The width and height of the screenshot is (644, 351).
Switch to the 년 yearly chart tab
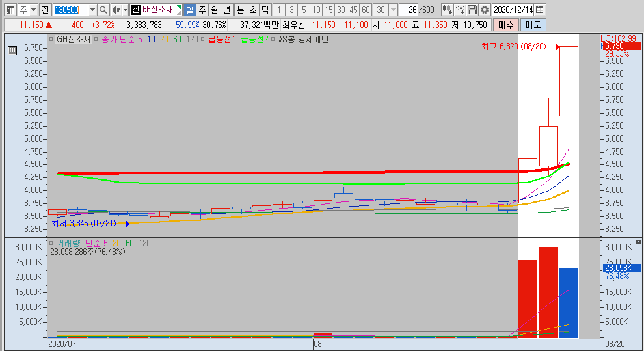(x=227, y=10)
